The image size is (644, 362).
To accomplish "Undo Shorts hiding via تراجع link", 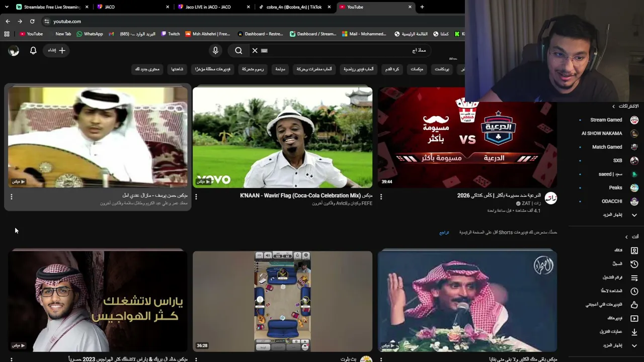I will [444, 232].
